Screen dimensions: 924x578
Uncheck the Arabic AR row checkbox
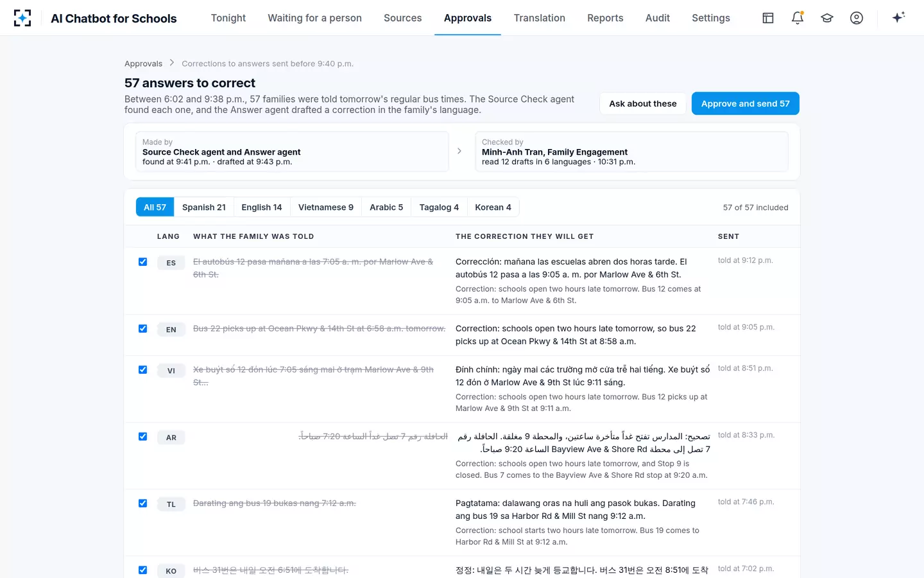(x=142, y=437)
